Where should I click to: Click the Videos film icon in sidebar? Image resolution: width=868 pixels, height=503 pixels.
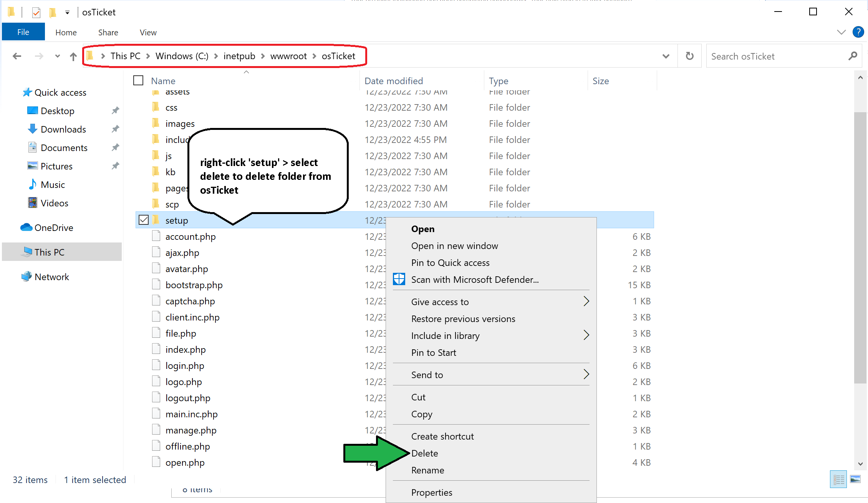coord(33,203)
